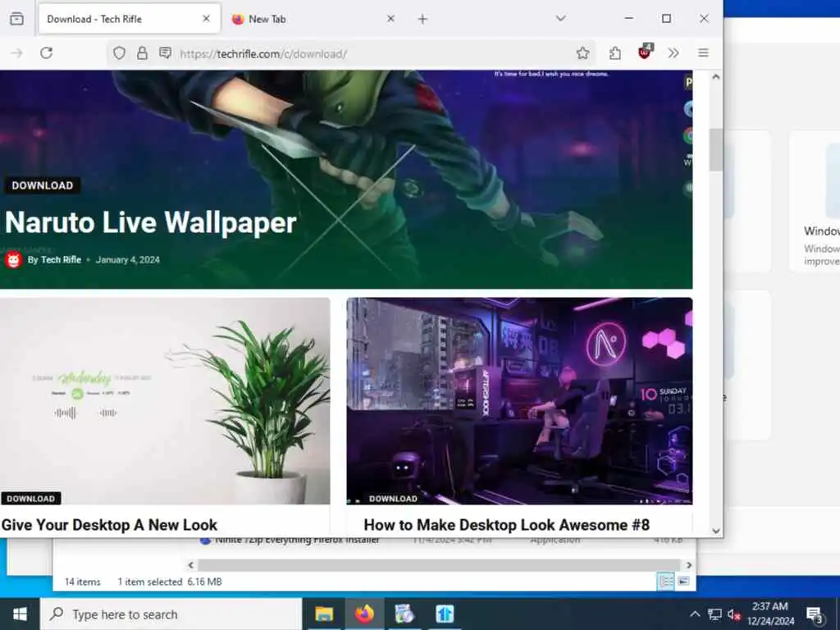
Task: Click the Type here to search box
Action: point(171,614)
